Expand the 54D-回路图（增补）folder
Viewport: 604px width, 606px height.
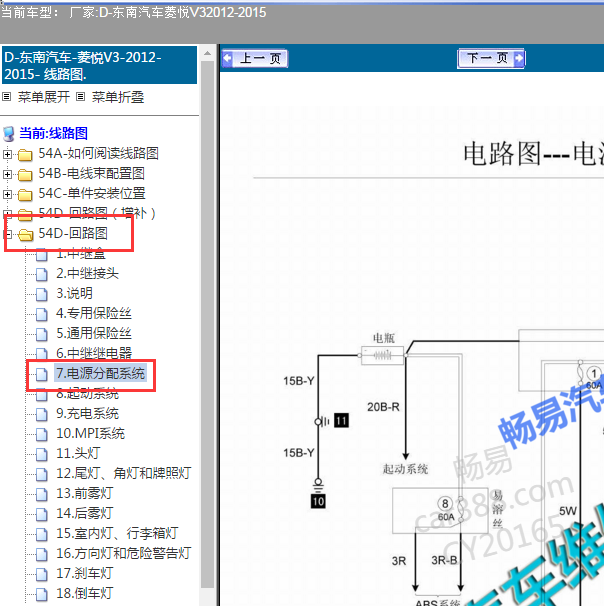pos(6,213)
